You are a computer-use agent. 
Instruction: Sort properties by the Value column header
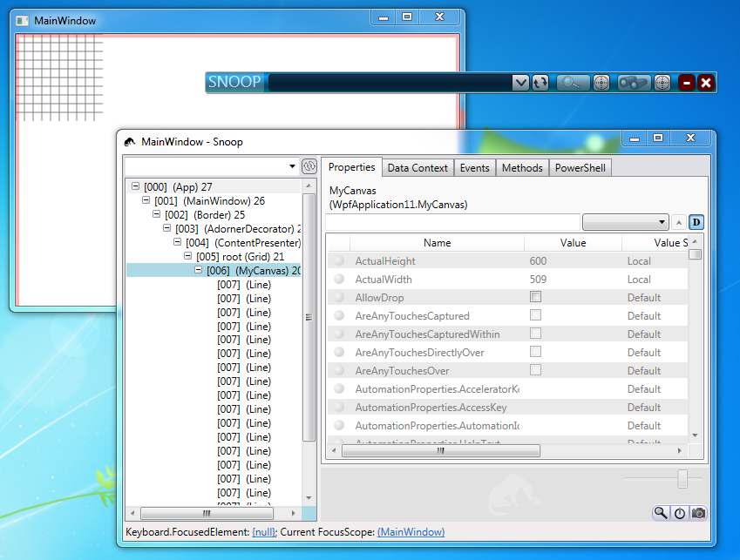pos(573,243)
